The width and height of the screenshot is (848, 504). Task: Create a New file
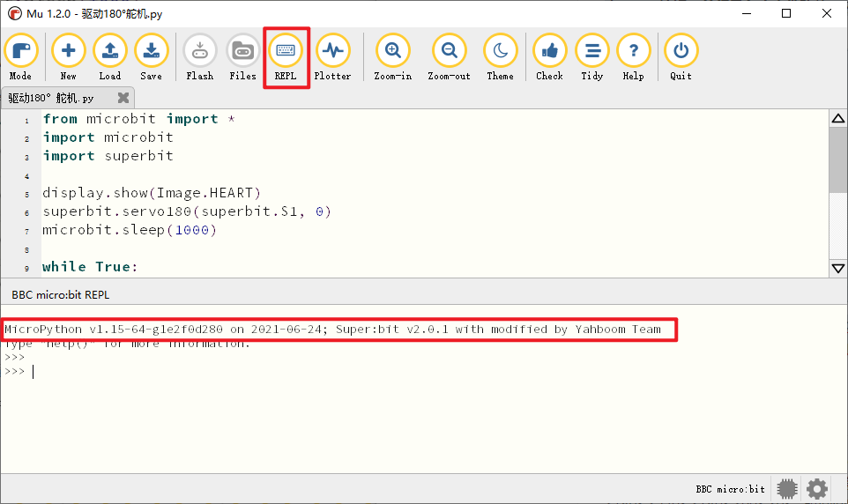tap(68, 57)
